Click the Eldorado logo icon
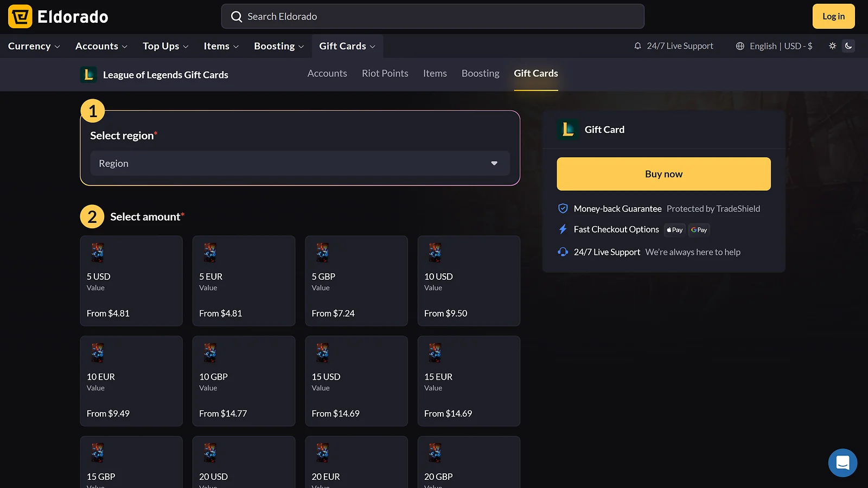The image size is (868, 488). pos(20,16)
